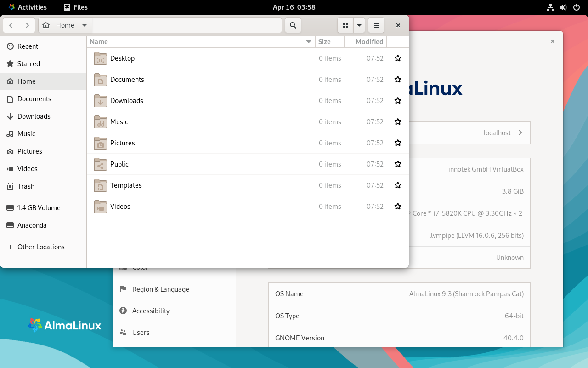588x368 pixels.
Task: Open Trash in the sidebar
Action: pos(26,186)
